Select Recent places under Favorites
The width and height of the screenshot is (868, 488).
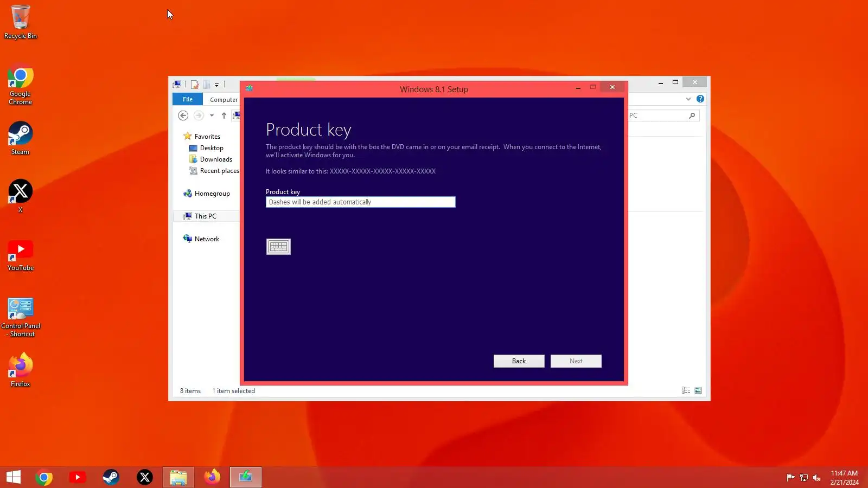(214, 171)
